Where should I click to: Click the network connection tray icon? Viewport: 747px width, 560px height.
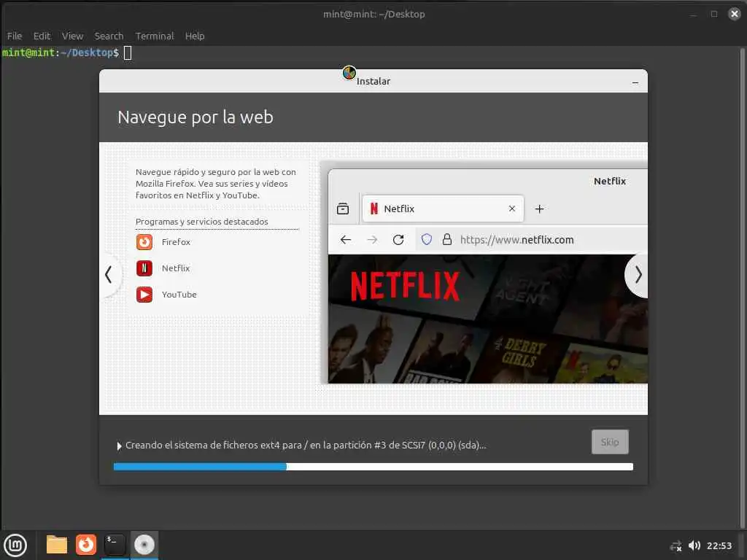click(x=676, y=545)
